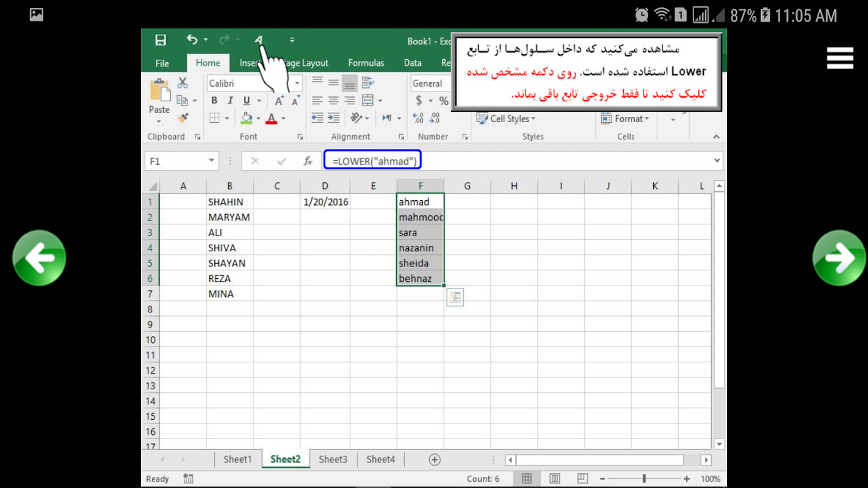Click the Enter checkmark in formula bar
The width and height of the screenshot is (868, 488).
pos(281,161)
